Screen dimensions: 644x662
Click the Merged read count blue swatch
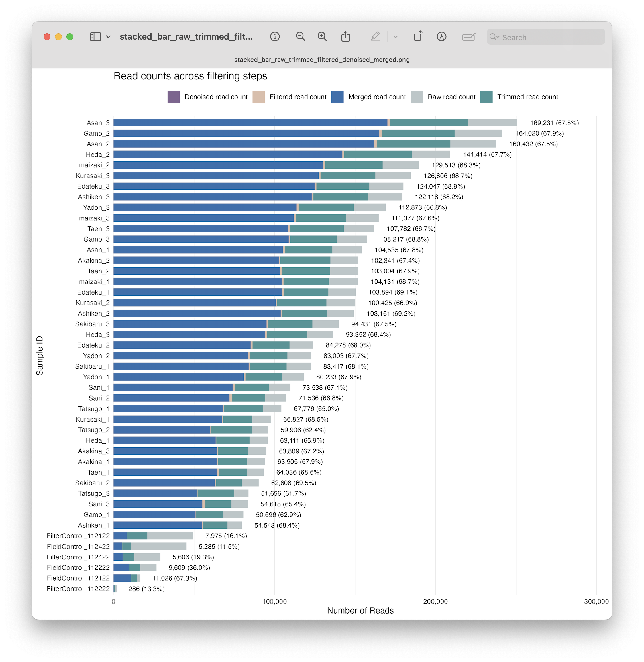(337, 97)
